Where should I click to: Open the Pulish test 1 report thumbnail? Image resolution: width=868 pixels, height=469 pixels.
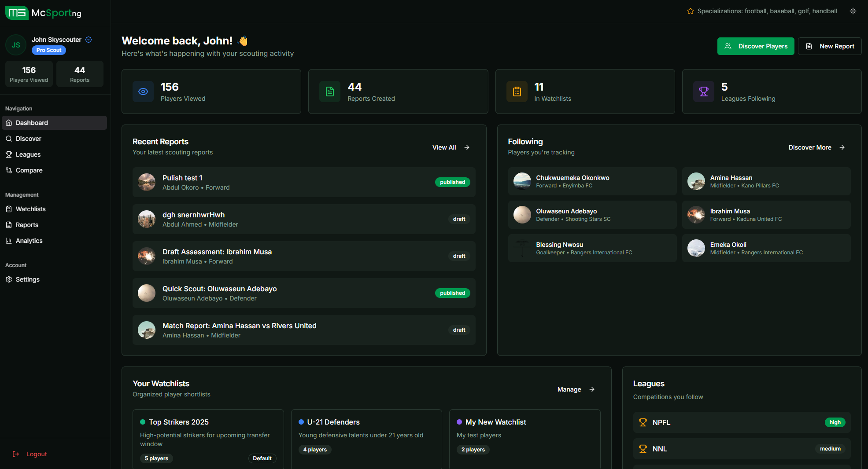tap(147, 182)
